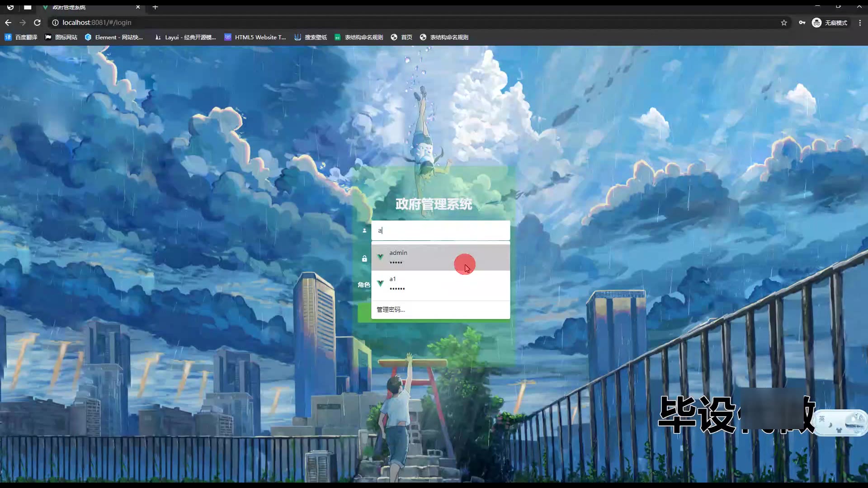868x488 pixels.
Task: Bookmark this page with the star icon
Action: click(x=784, y=23)
